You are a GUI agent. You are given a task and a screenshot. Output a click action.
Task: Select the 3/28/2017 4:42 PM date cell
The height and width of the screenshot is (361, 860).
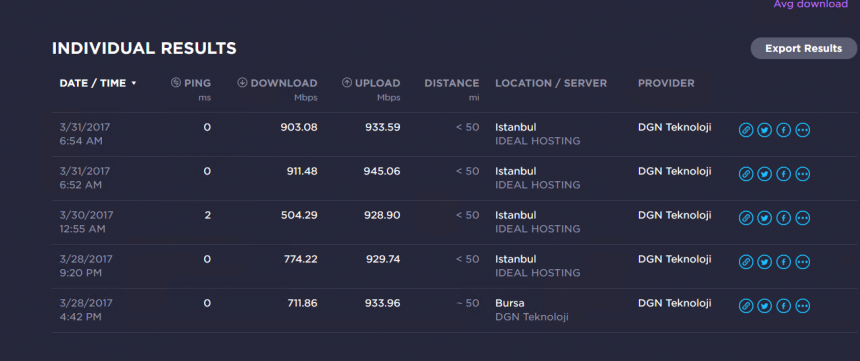click(x=87, y=309)
